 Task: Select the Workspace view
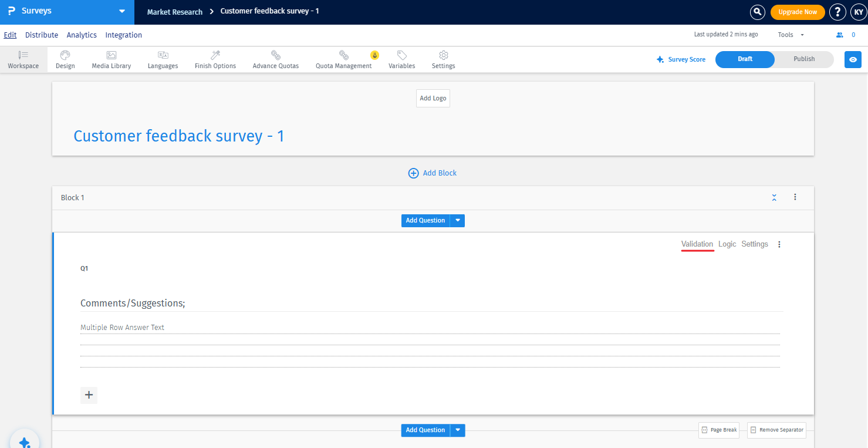click(x=23, y=59)
